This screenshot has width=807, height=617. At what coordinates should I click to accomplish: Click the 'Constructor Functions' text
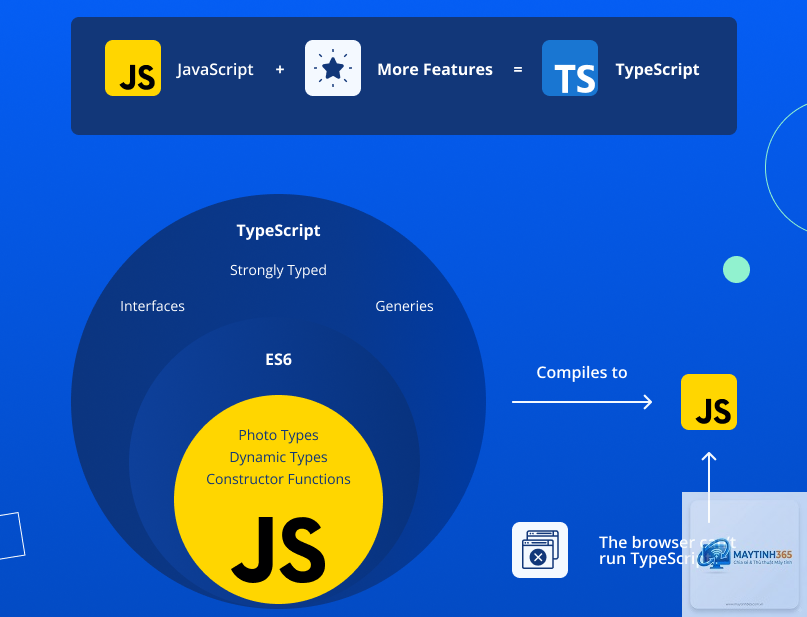(278, 479)
